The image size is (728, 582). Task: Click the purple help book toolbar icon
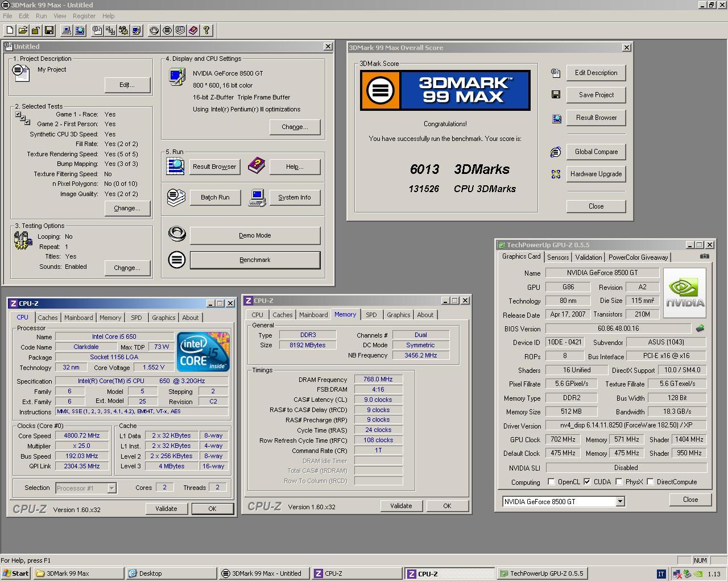193,31
